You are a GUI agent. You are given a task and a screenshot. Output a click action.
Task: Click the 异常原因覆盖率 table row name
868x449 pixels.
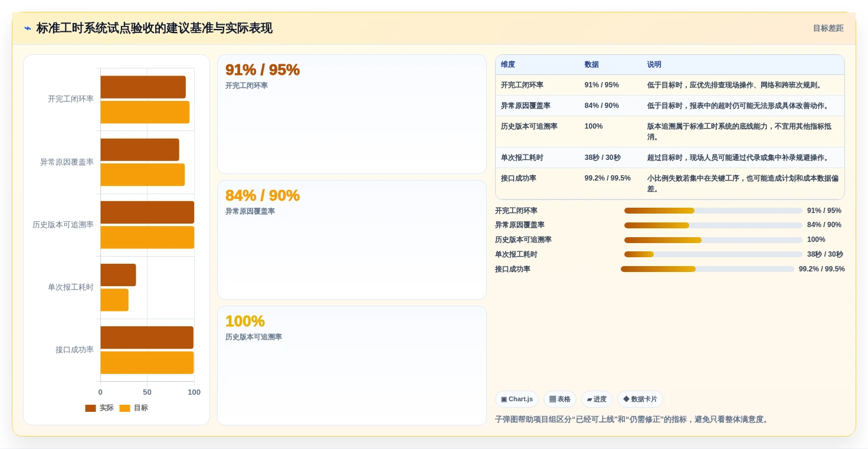click(x=526, y=106)
